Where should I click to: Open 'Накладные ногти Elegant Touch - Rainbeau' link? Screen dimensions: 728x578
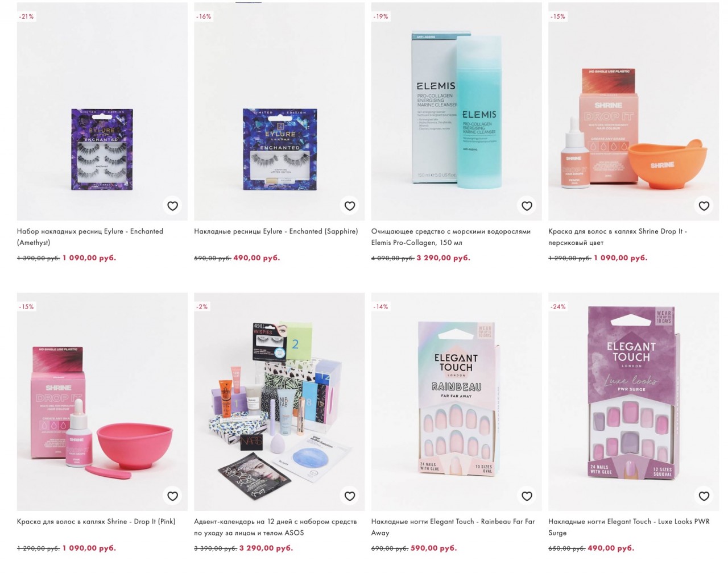click(x=453, y=527)
